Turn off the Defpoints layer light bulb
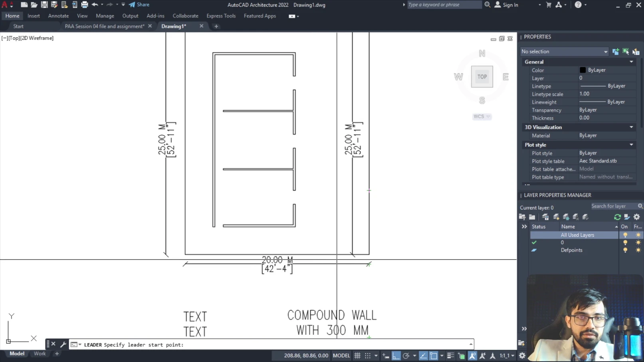644x362 pixels. click(625, 250)
